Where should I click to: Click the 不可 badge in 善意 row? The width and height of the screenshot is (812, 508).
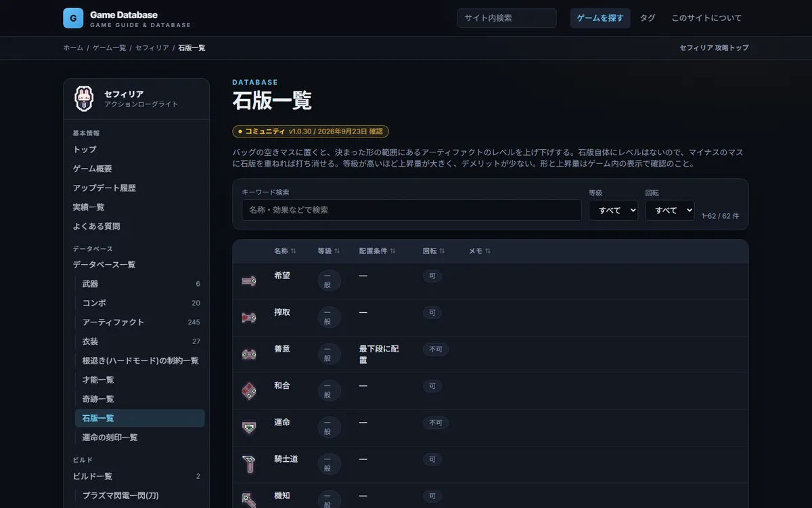coord(436,350)
